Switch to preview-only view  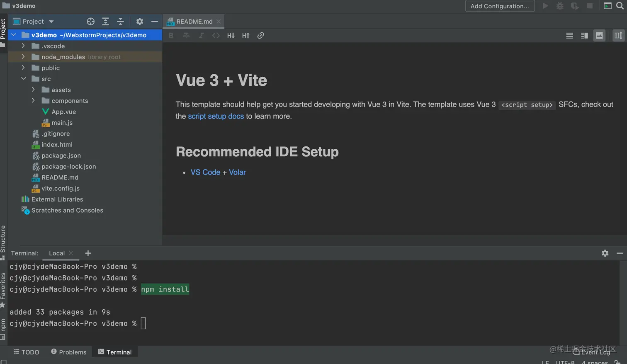[600, 36]
